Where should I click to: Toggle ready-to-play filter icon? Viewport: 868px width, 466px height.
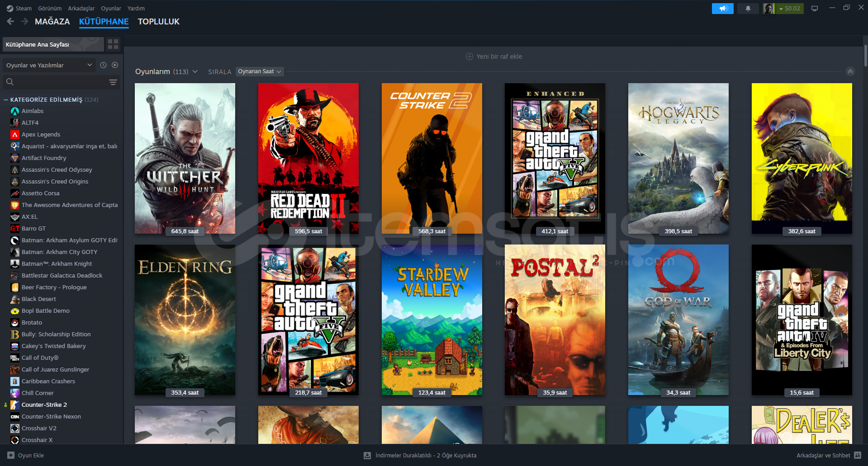(x=115, y=65)
